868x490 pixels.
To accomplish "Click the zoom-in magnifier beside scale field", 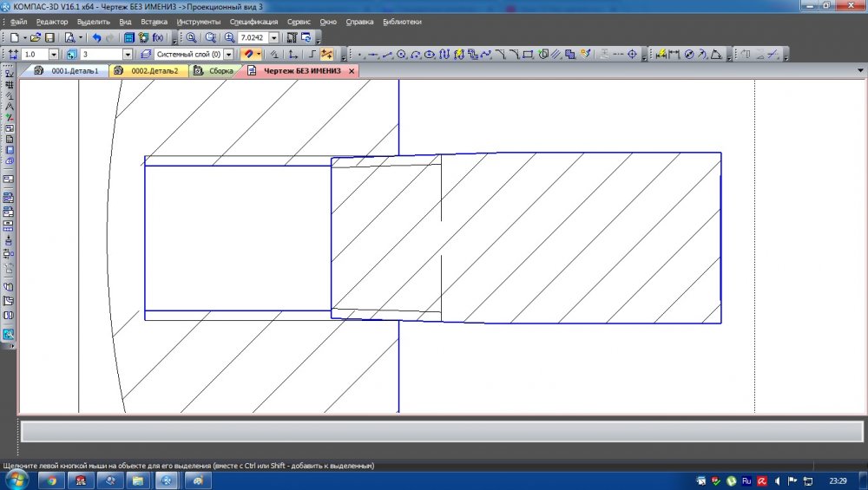I will coord(229,38).
